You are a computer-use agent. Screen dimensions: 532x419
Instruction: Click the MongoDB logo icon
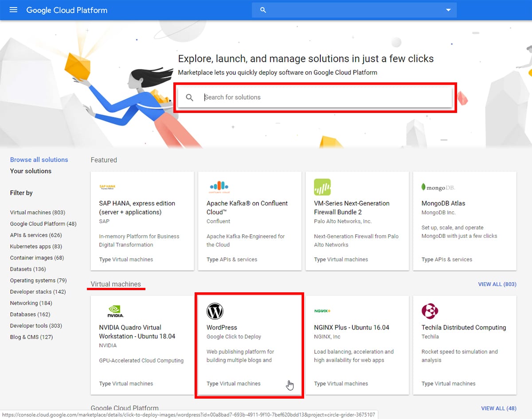[438, 187]
